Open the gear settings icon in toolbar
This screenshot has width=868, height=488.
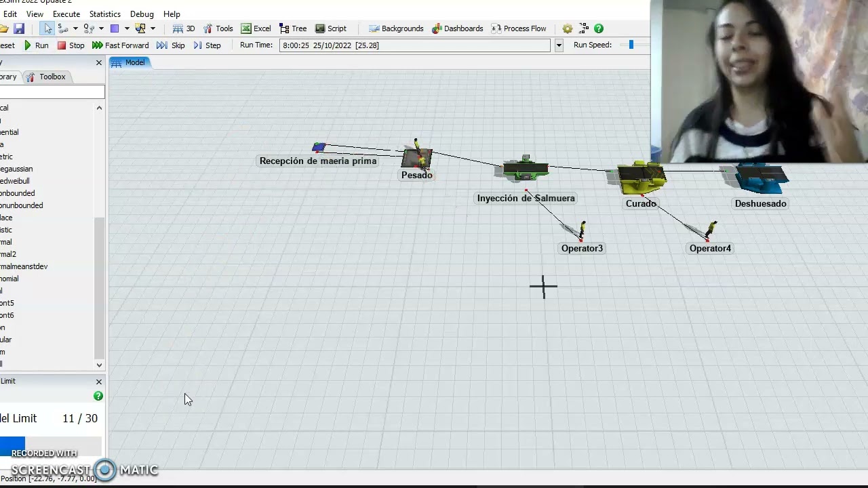click(x=568, y=28)
